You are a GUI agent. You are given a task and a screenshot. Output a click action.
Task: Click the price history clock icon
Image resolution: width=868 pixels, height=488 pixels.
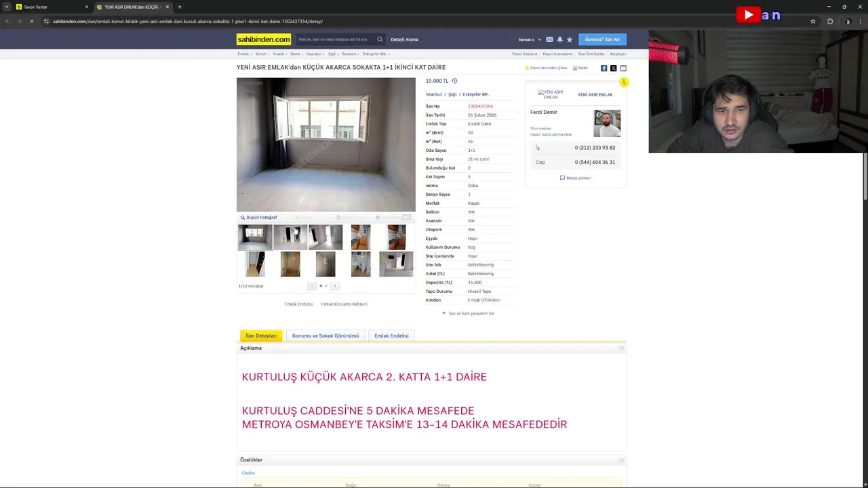tap(454, 81)
